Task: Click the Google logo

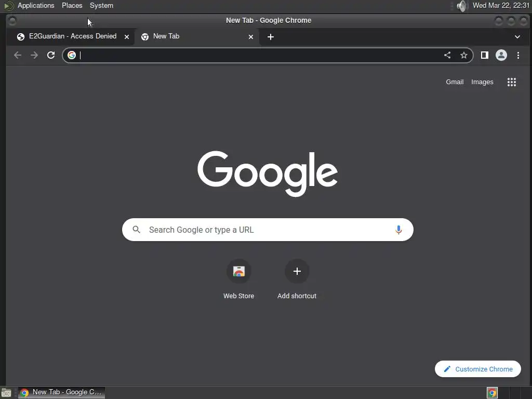Action: pyautogui.click(x=268, y=174)
